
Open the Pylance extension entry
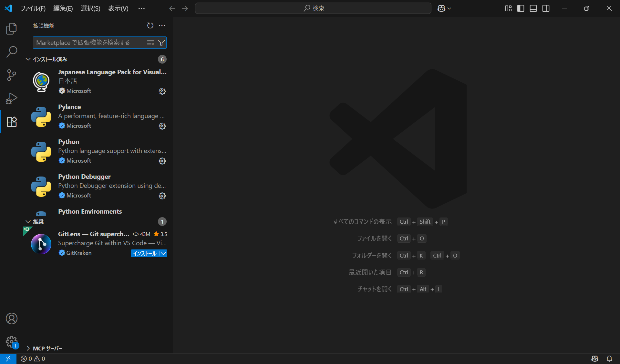98,117
